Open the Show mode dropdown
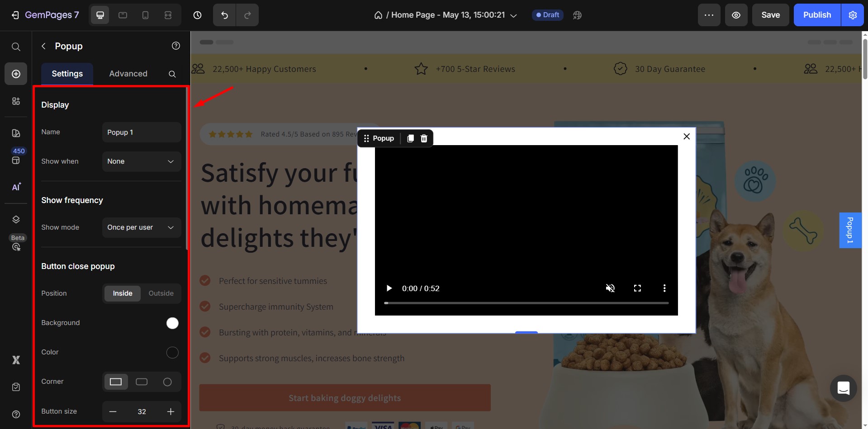Viewport: 868px width, 429px height. point(141,227)
